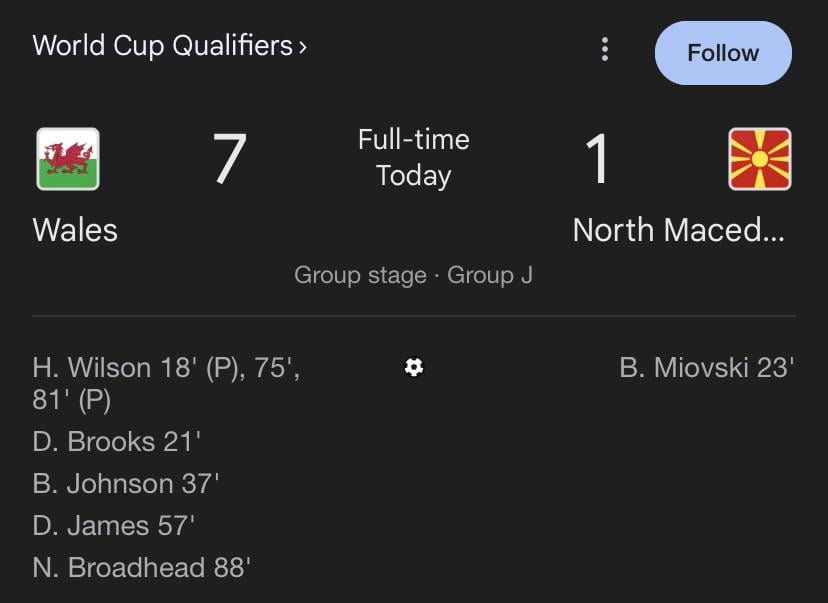Click the Wales dragon flag icon
Viewport: 828px width, 603px height.
pyautogui.click(x=68, y=159)
